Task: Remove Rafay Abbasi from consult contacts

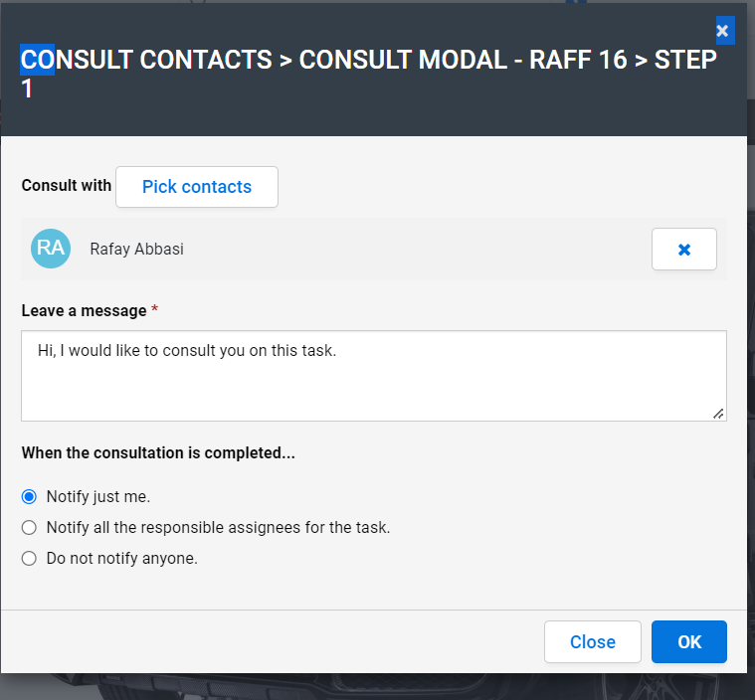Action: pyautogui.click(x=683, y=249)
